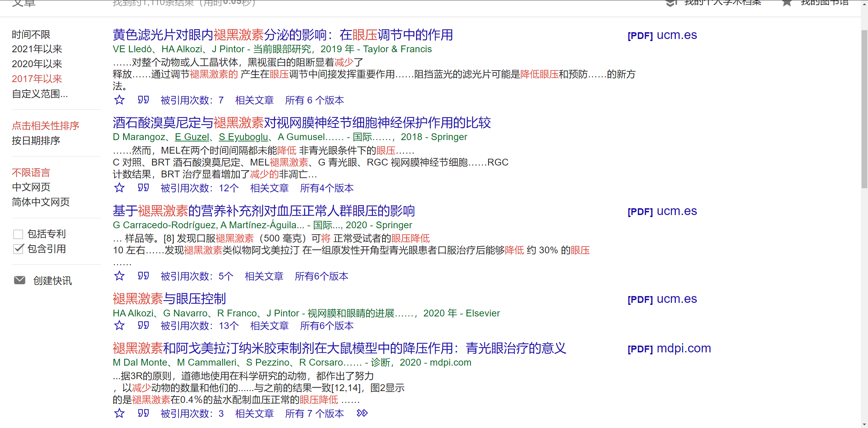Uncheck the 包含引用 checkbox
The height and width of the screenshot is (428, 868).
click(x=18, y=249)
